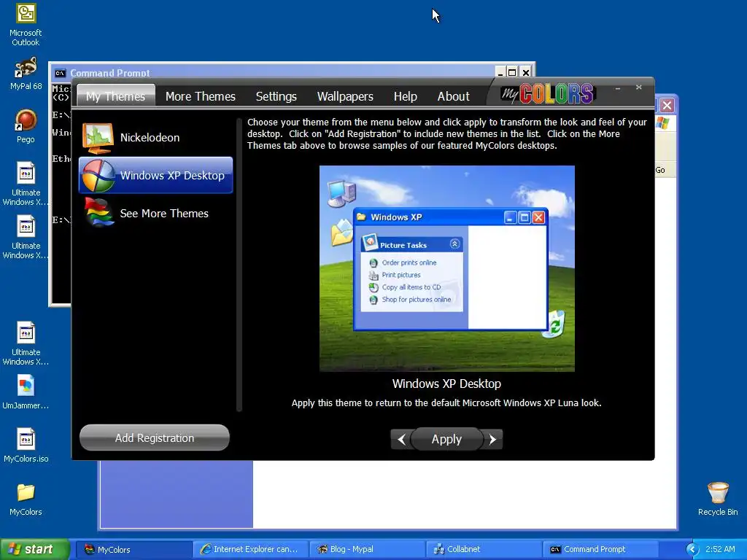Click the MyColors logo
This screenshot has height=560, width=747.
(x=547, y=93)
